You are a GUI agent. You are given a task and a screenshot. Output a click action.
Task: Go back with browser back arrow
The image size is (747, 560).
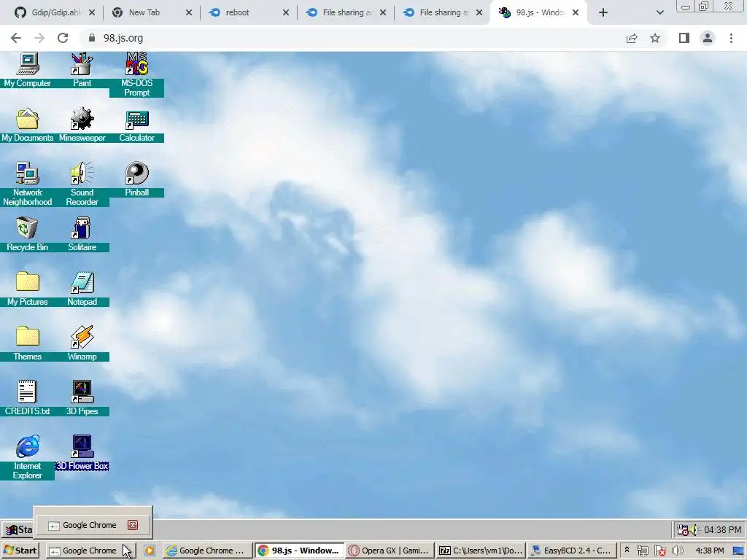pyautogui.click(x=16, y=38)
